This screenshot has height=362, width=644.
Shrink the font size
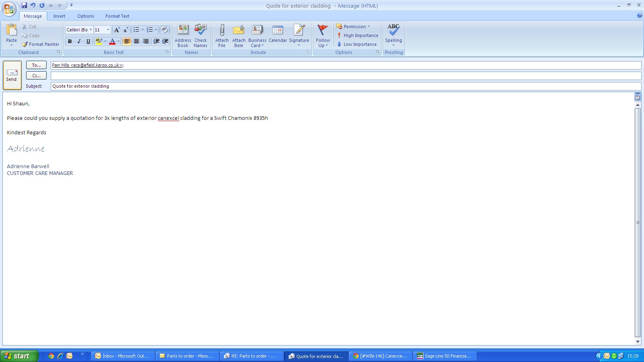[x=126, y=30]
